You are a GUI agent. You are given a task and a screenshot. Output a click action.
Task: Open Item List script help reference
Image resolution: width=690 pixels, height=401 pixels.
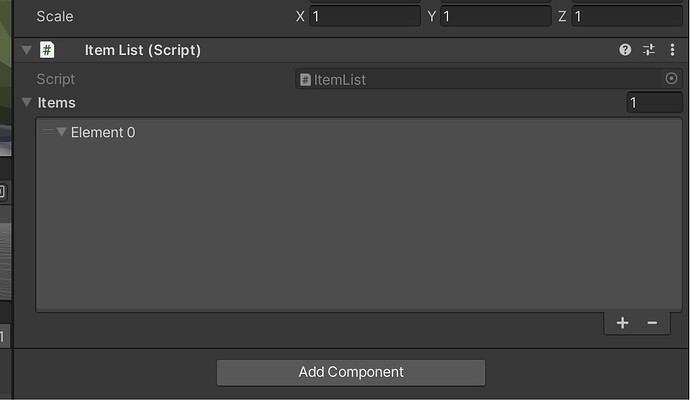click(625, 50)
